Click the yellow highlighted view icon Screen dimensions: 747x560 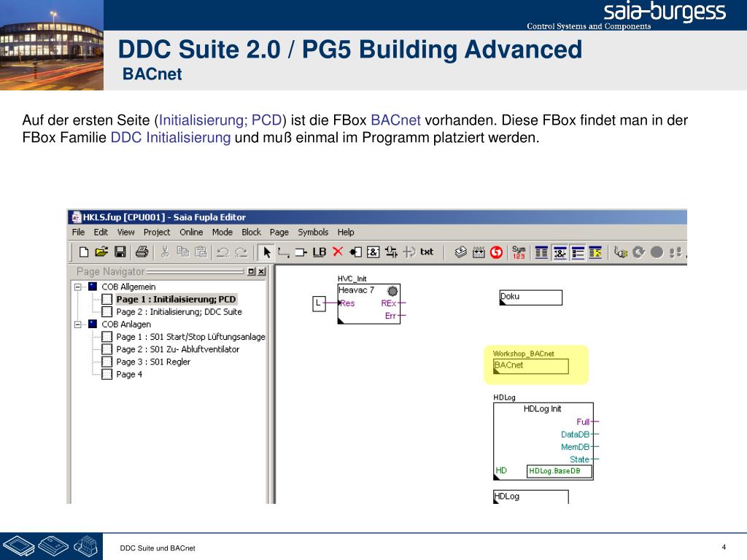595,252
